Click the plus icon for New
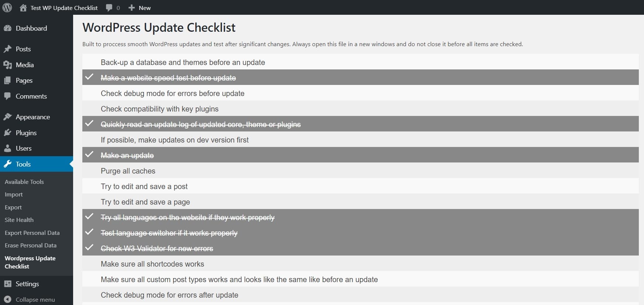This screenshot has width=644, height=305. (x=131, y=8)
